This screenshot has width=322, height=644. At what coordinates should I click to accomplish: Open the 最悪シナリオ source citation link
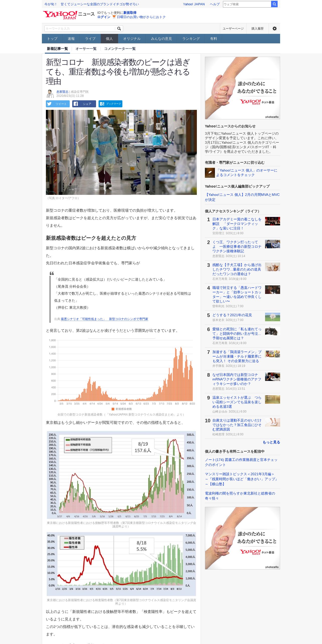[x=105, y=319]
